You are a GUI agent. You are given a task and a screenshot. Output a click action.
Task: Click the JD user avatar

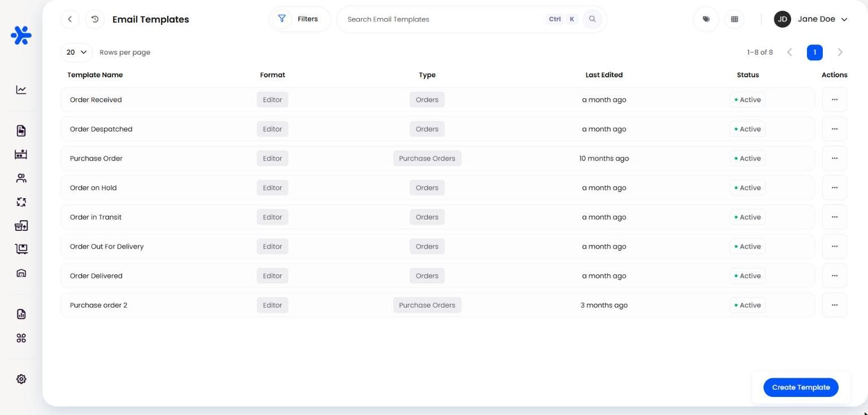(x=782, y=19)
